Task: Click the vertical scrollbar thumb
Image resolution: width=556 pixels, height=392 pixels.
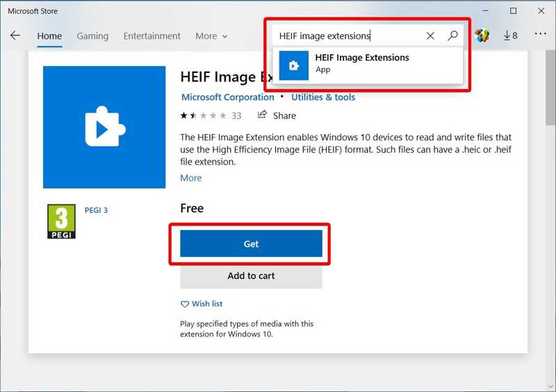Action: tap(550, 88)
